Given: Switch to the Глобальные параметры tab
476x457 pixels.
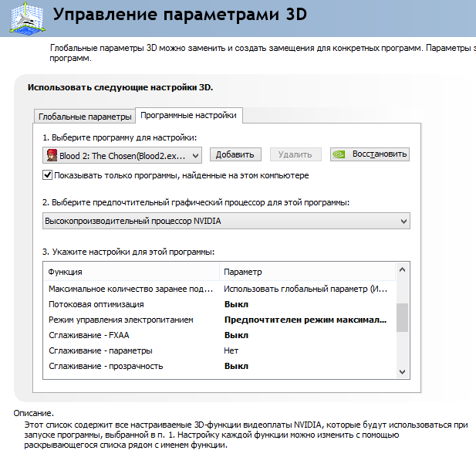Looking at the screenshot, I should click(x=85, y=117).
